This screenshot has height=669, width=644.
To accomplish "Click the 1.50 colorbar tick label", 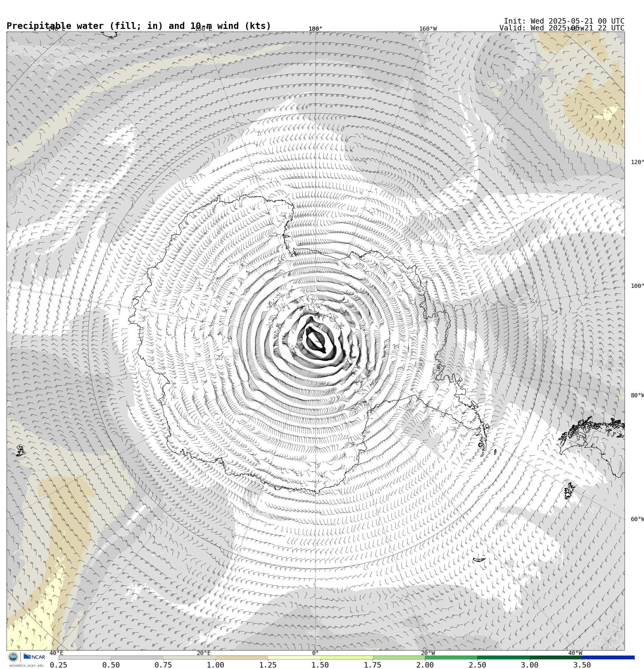I will coord(320,665).
